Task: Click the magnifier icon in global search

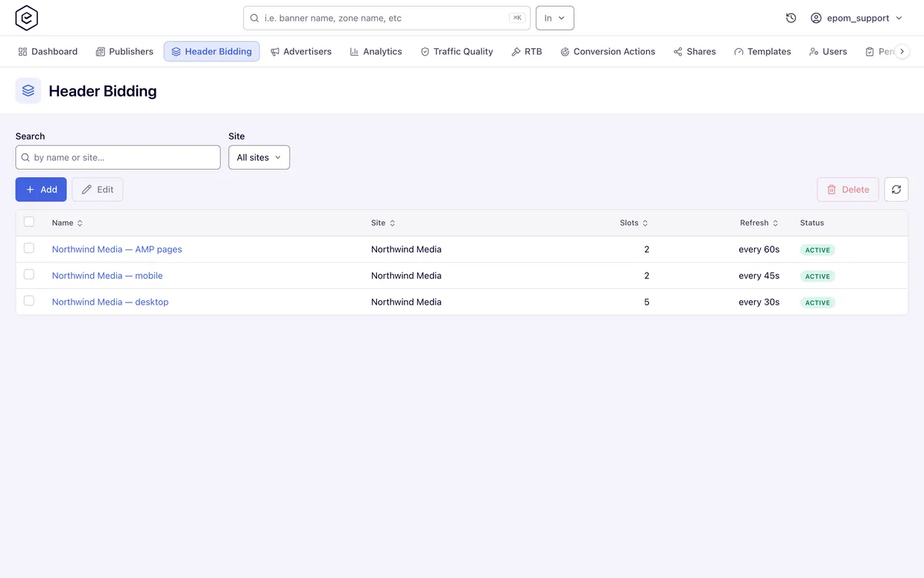Action: (x=254, y=18)
